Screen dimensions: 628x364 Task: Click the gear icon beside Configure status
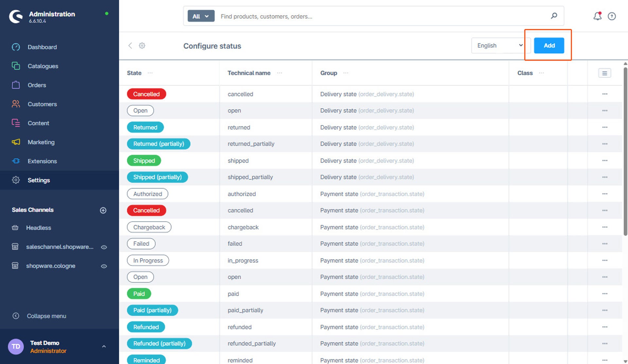click(142, 45)
